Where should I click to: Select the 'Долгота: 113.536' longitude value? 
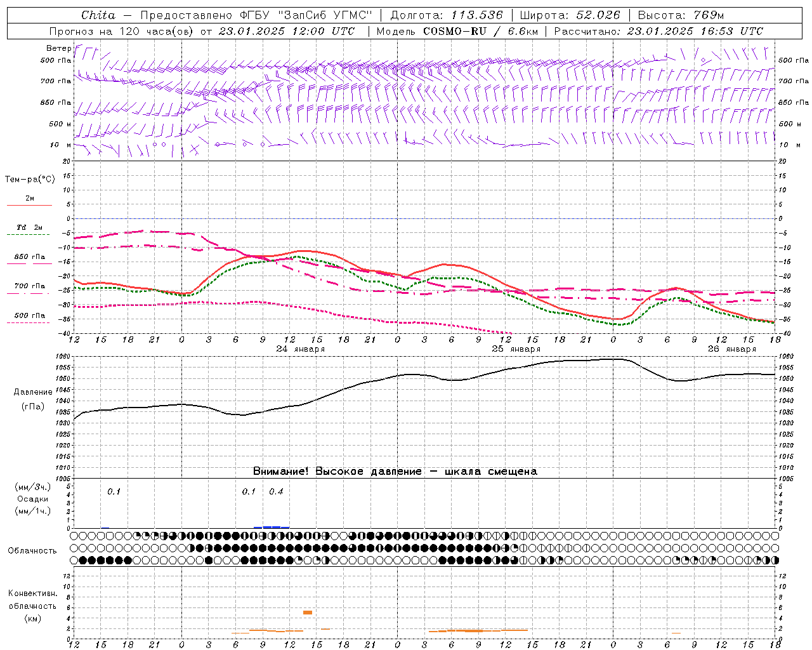(447, 15)
